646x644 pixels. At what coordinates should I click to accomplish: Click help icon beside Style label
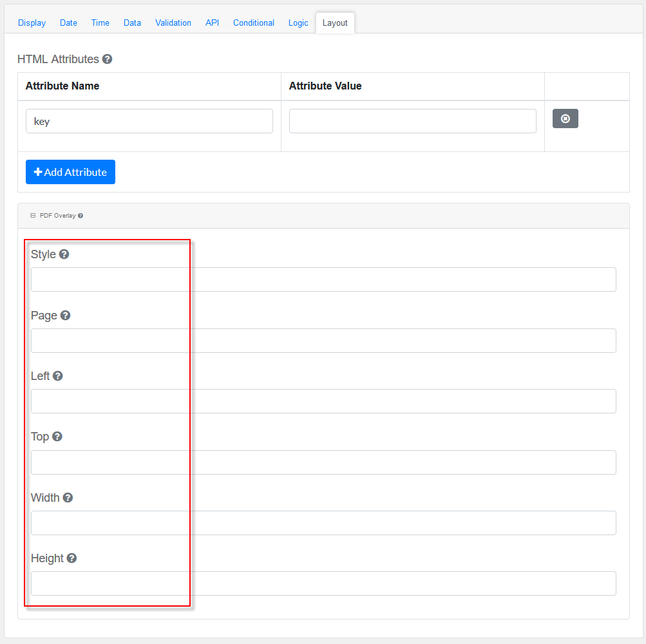[x=64, y=254]
